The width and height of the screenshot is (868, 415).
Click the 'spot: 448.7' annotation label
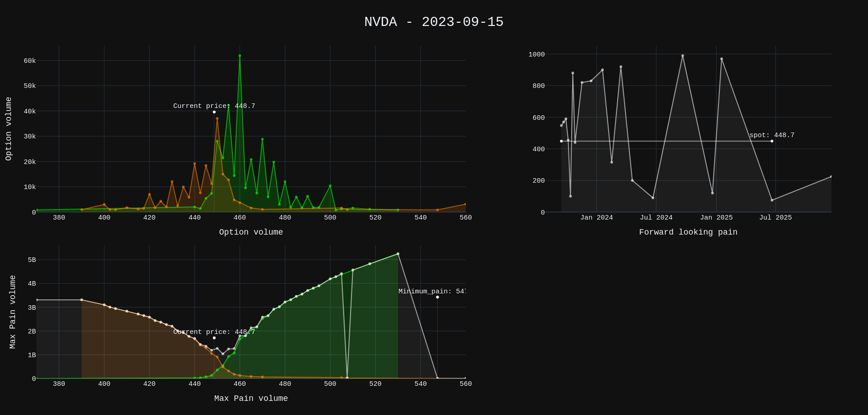click(772, 135)
